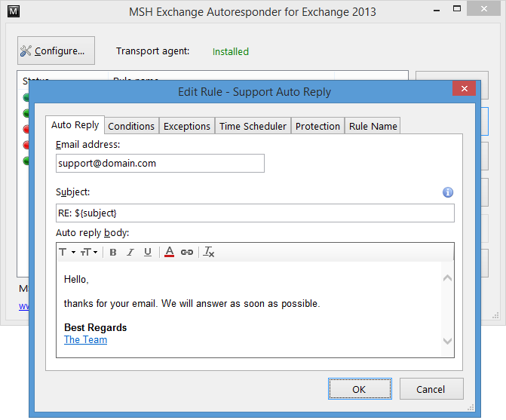Minimize the MSH Exchange Autoresponder window
Screen dimensions: 506x420
pyautogui.click(x=437, y=10)
